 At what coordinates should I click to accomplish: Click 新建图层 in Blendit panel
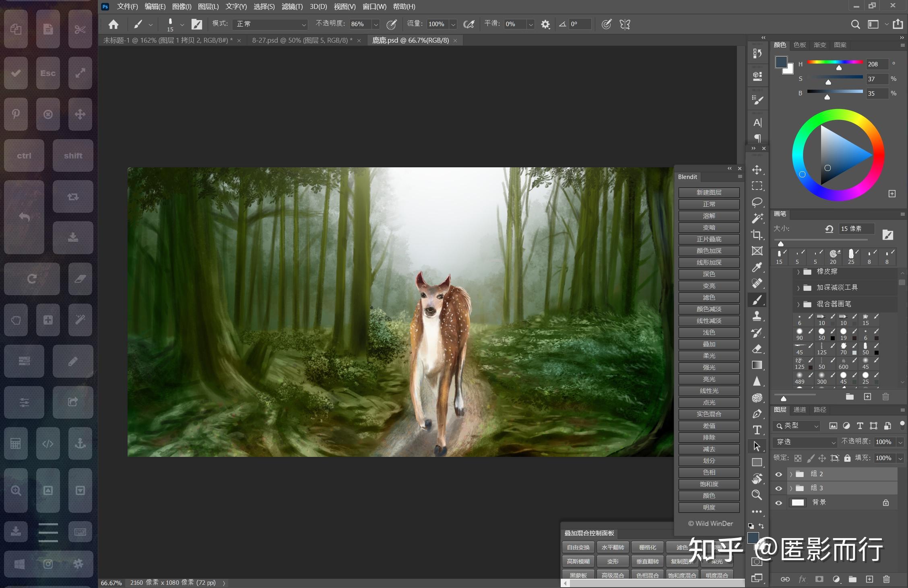(x=709, y=193)
